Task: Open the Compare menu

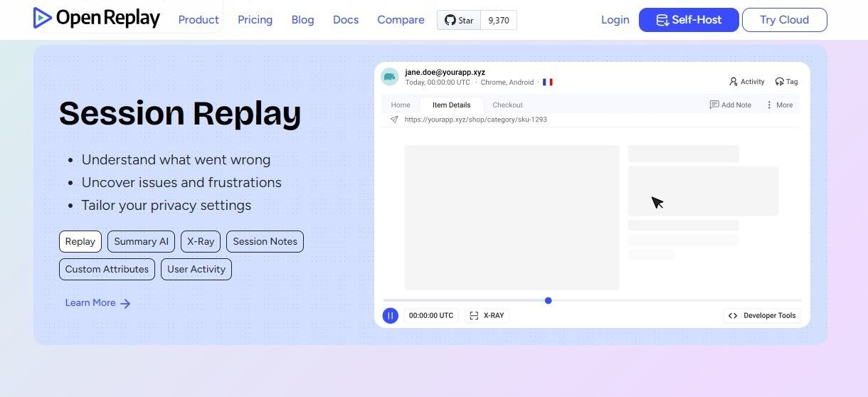Action: pyautogui.click(x=401, y=20)
